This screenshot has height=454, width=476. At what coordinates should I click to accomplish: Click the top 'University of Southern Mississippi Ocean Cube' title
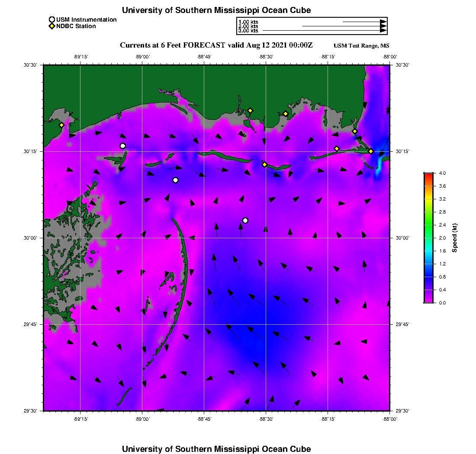(x=216, y=10)
